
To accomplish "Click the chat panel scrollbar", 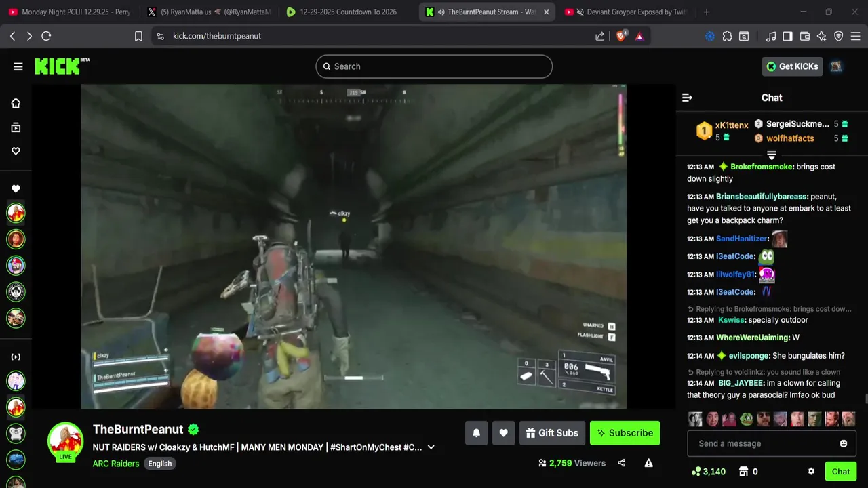I will pyautogui.click(x=865, y=400).
